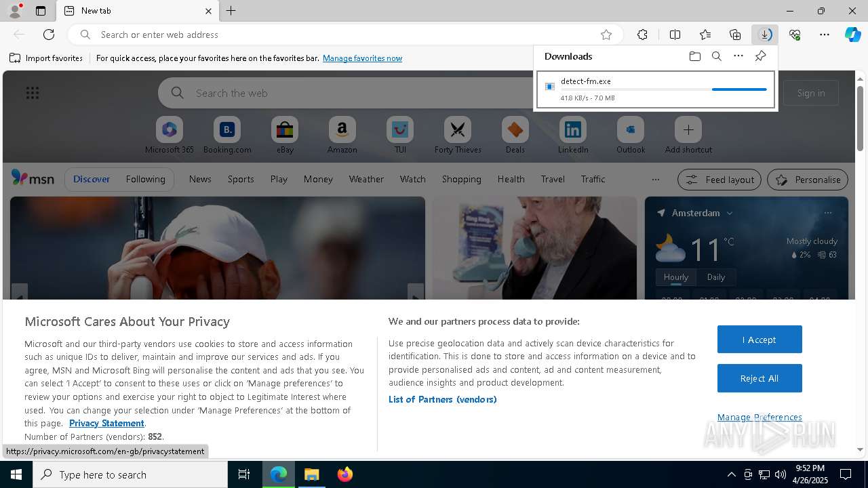Open the Booking.com shortcut
The image size is (868, 488).
click(x=227, y=135)
